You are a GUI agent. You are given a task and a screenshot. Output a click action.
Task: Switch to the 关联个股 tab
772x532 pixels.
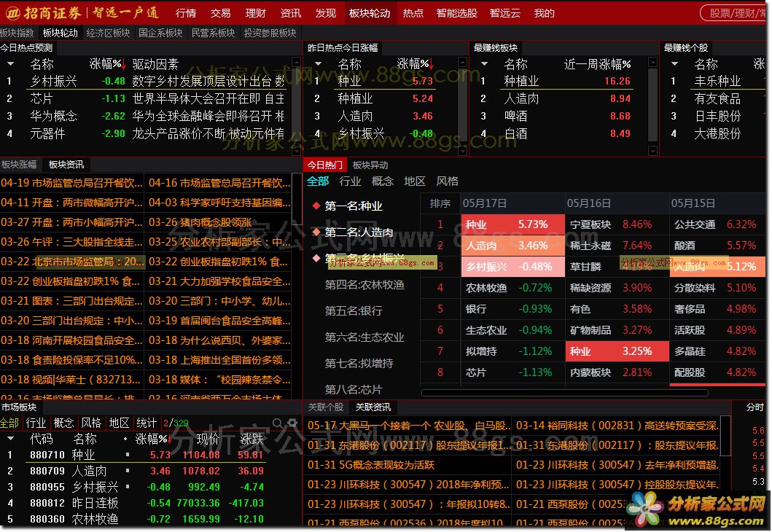pos(325,407)
